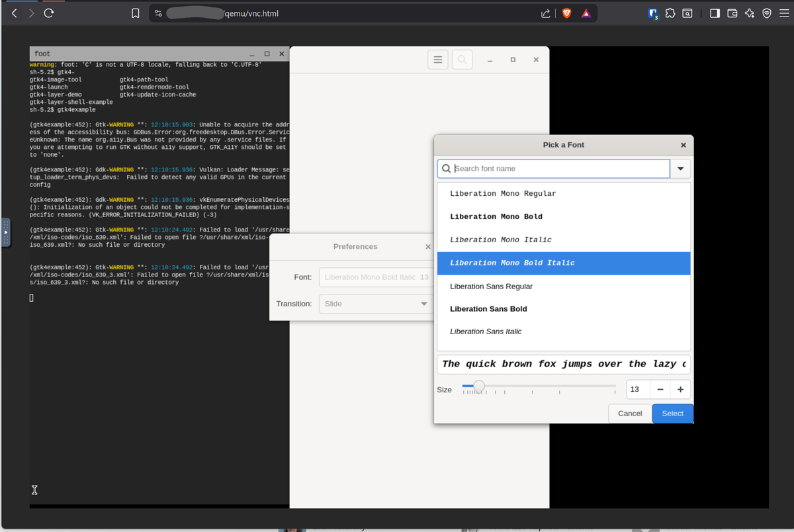Open the browser main menu
Viewport: 794px width, 532px height.
(x=783, y=13)
